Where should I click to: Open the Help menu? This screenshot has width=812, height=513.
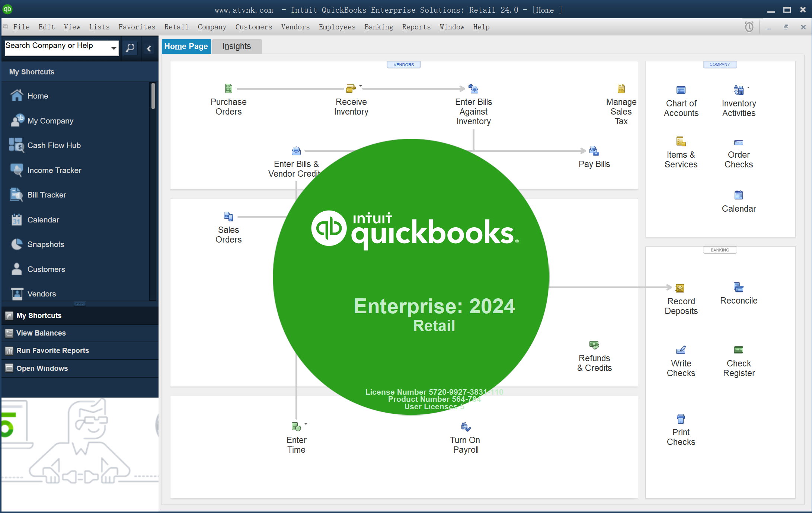click(x=481, y=27)
